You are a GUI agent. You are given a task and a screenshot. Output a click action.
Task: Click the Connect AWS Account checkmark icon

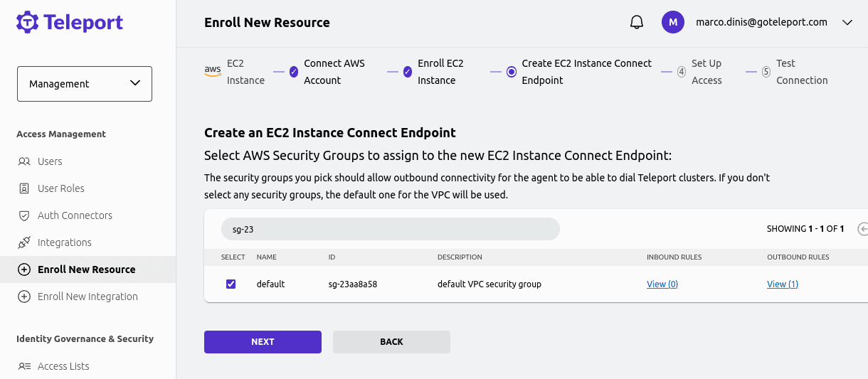pos(294,72)
